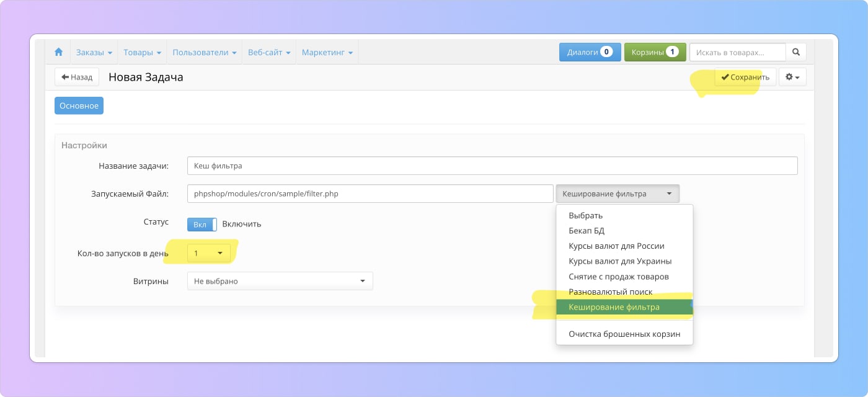Image resolution: width=868 pixels, height=397 pixels.
Task: Open the Диалоги button
Action: (589, 53)
